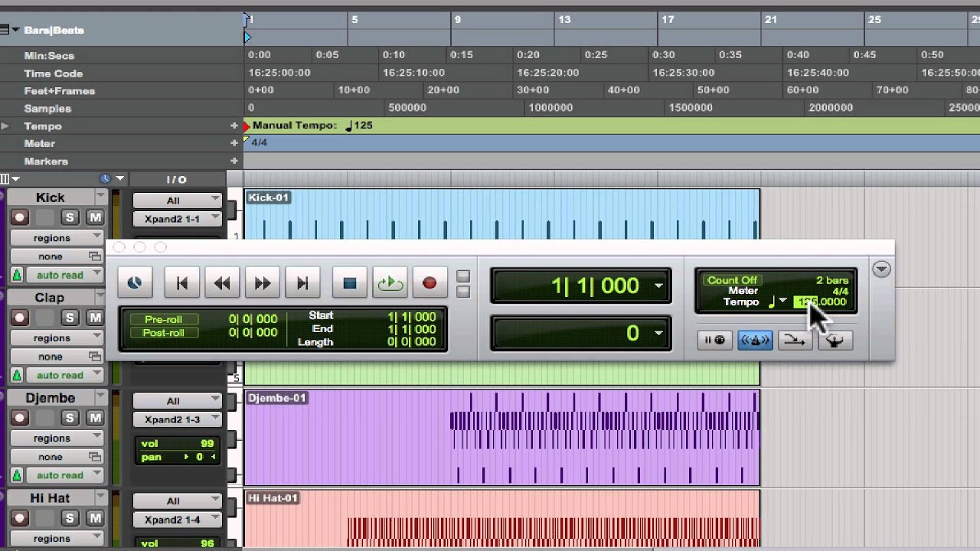Solo the Clap track
The image size is (980, 551).
[70, 318]
